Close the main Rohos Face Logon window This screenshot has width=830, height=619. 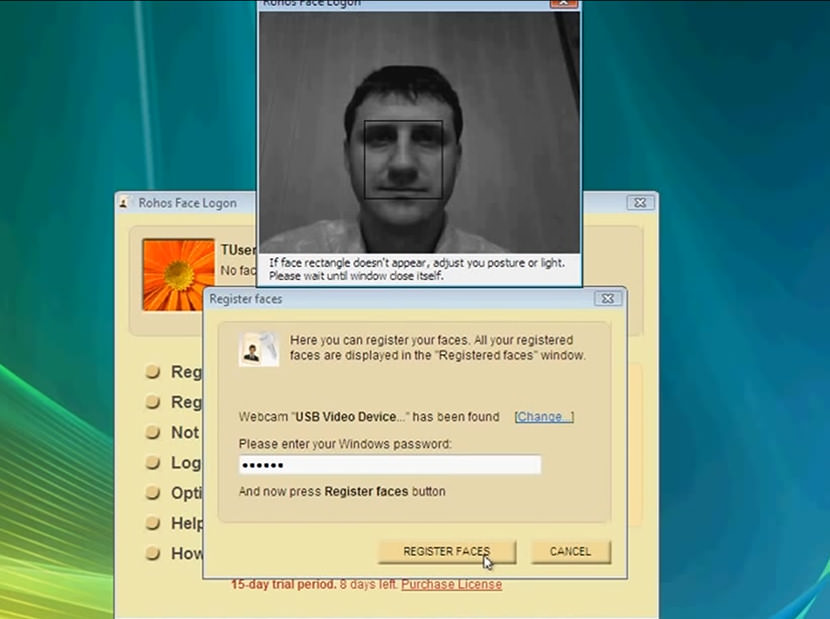(640, 203)
